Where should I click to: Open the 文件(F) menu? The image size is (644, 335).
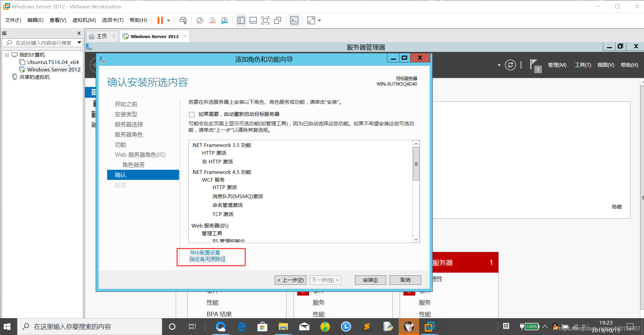pyautogui.click(x=13, y=20)
